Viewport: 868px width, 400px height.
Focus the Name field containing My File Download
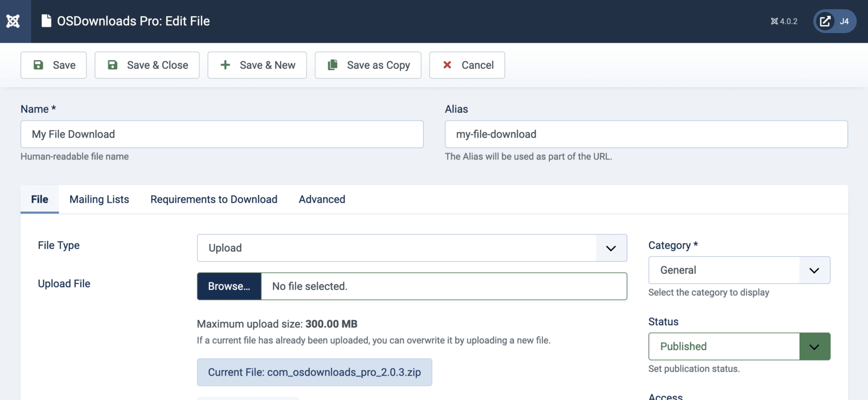point(222,134)
